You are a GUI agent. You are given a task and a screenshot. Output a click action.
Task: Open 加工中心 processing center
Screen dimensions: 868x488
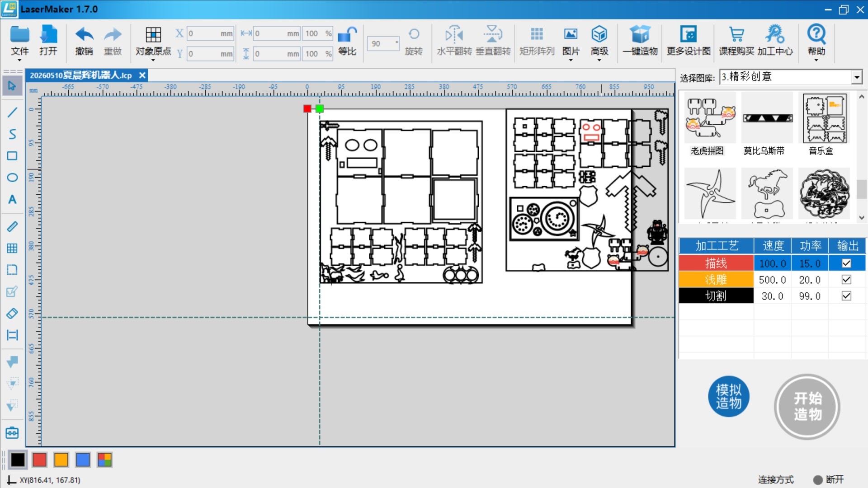pyautogui.click(x=775, y=41)
